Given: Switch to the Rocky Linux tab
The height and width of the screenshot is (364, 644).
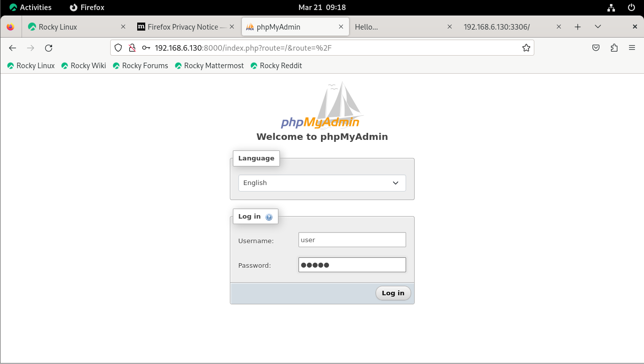Looking at the screenshot, I should point(77,27).
